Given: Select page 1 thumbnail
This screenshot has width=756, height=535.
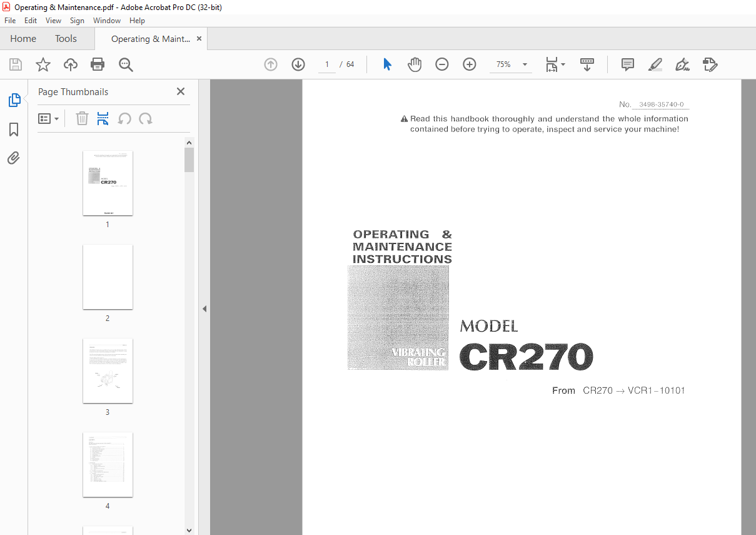Looking at the screenshot, I should coord(108,183).
